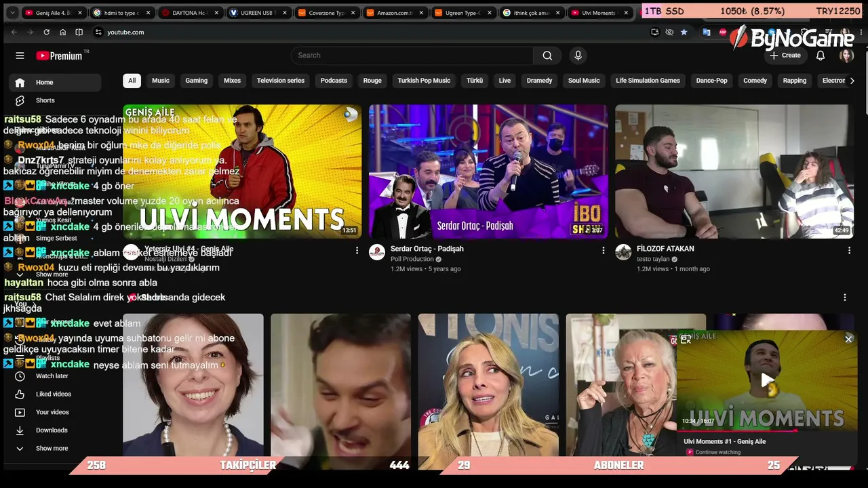This screenshot has width=868, height=488.
Task: Open the FİLOZOF ATAKAN title link
Action: pos(665,249)
